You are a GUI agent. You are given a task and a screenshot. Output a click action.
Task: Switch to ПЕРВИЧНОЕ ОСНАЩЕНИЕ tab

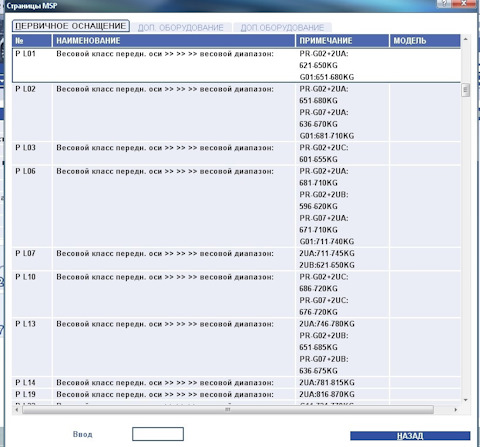(x=71, y=26)
